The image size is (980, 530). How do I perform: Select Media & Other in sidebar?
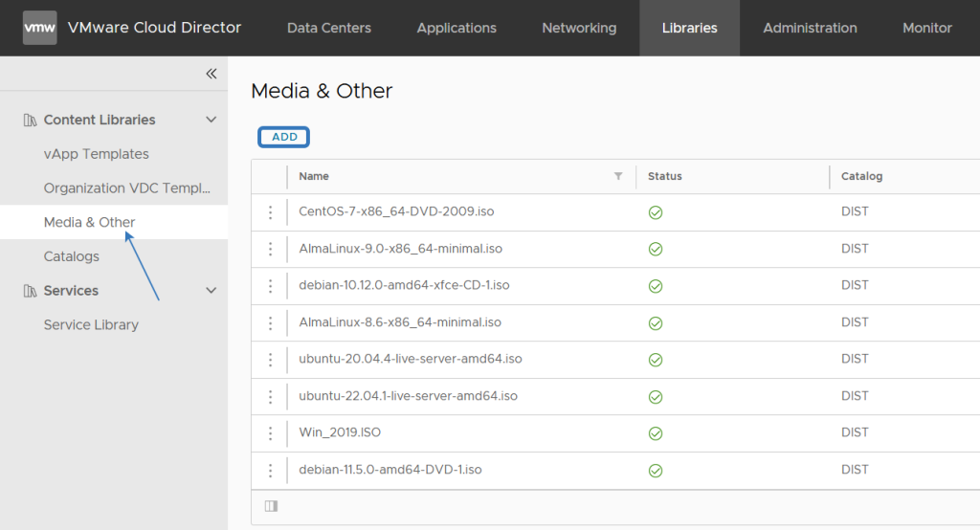point(89,223)
